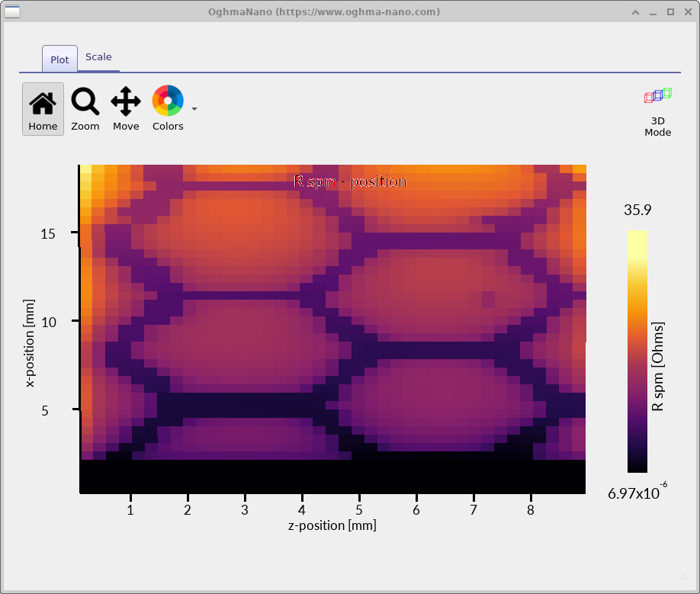
Task: Switch the plot to 3D Mode
Action: 657,111
